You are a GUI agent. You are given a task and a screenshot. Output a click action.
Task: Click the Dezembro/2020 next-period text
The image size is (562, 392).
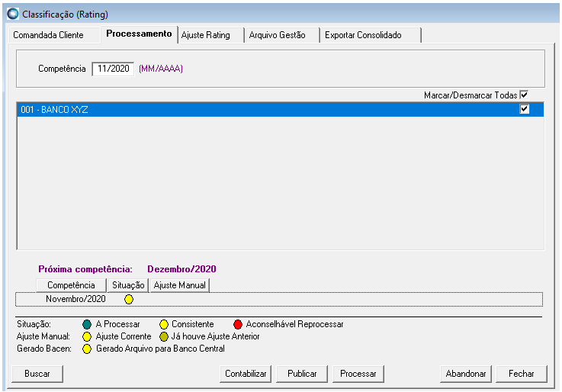click(181, 269)
